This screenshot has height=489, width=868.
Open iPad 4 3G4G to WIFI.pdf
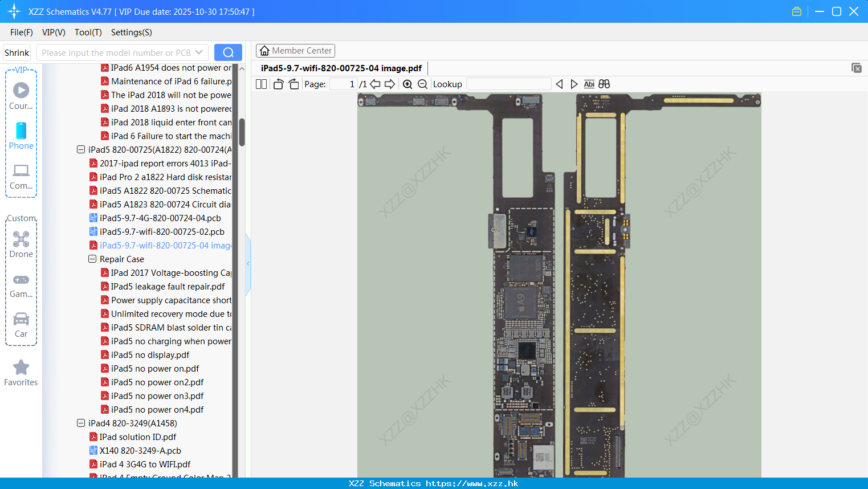[145, 464]
